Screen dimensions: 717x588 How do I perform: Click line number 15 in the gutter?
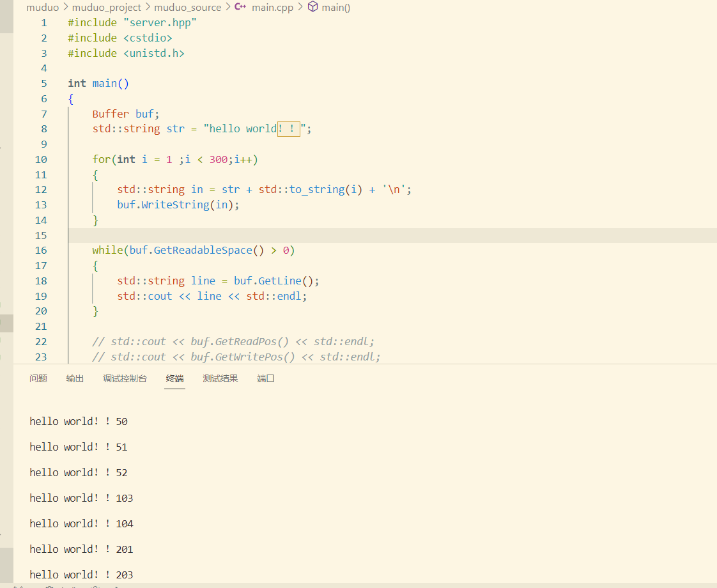pyautogui.click(x=41, y=235)
